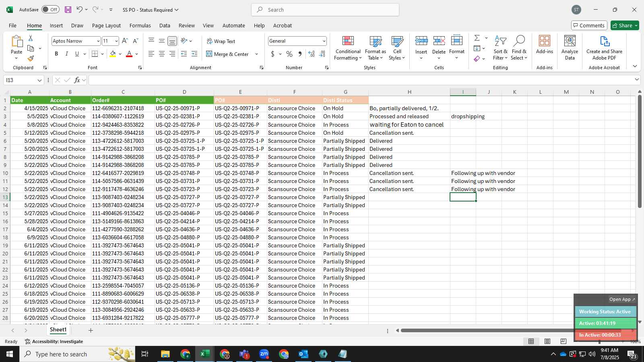Apply the Accounting Number Format dollar icon
The image size is (644, 362).
[x=272, y=54]
